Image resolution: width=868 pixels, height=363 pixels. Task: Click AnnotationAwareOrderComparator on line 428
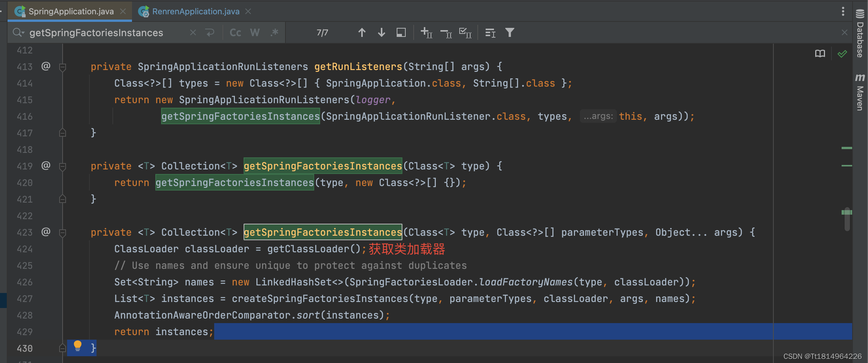point(202,315)
